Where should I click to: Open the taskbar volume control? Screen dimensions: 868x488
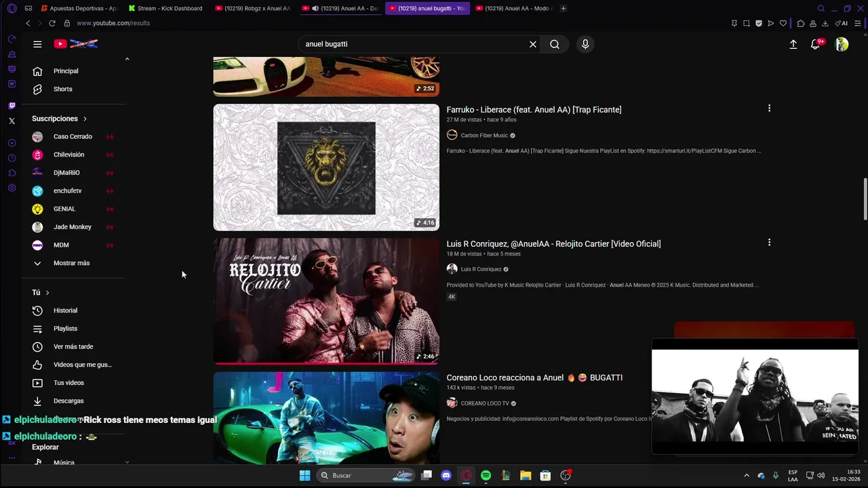coord(821,475)
